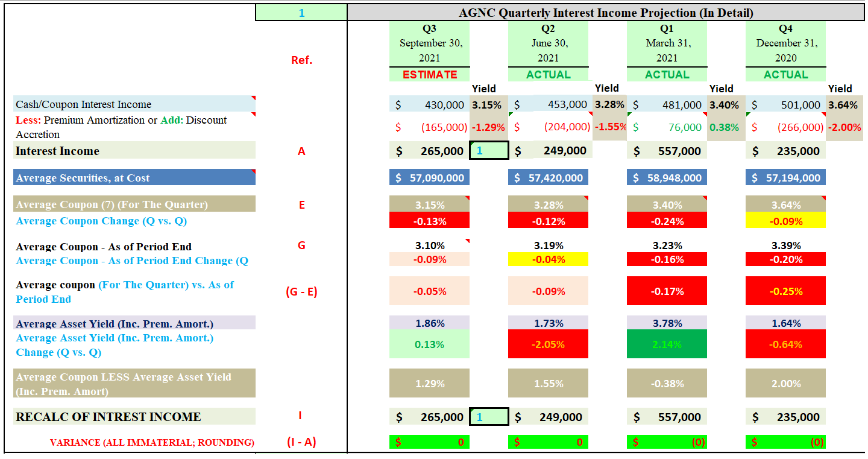
Task: Select "Average Coupon (7) (For The Quarter)" label
Action: (134, 204)
